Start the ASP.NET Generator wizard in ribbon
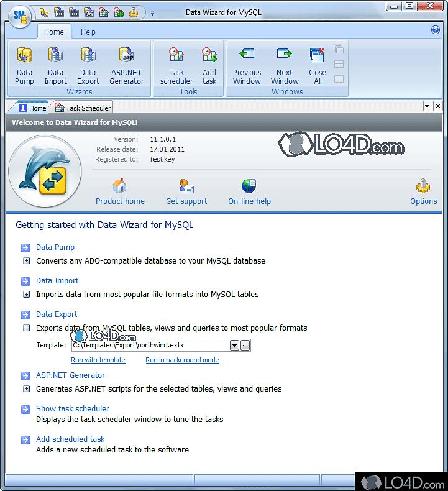 click(127, 66)
